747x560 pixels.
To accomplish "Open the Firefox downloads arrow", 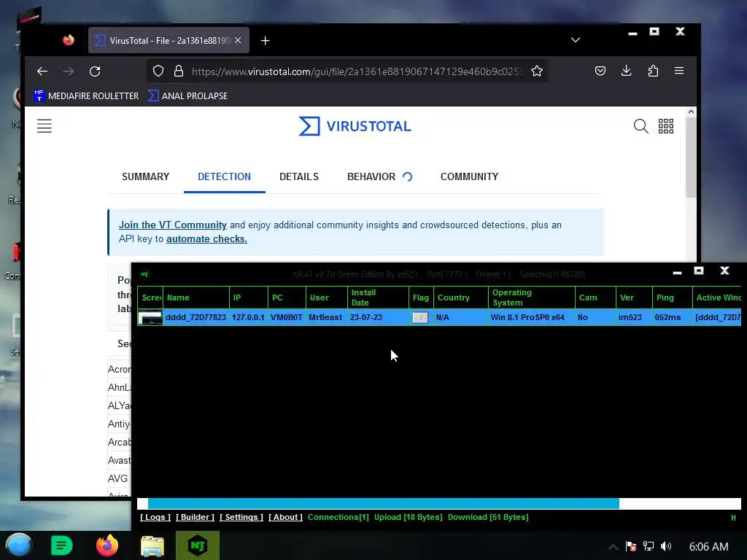I will (x=627, y=71).
